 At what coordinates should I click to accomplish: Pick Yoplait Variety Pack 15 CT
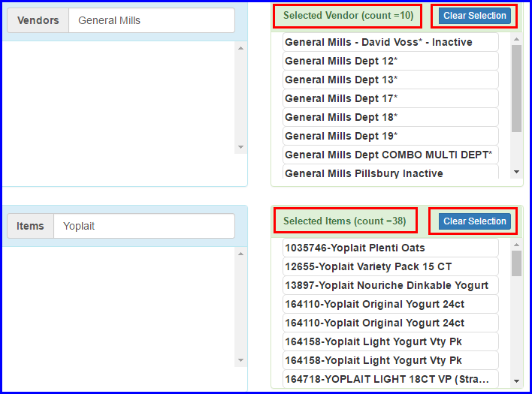390,266
